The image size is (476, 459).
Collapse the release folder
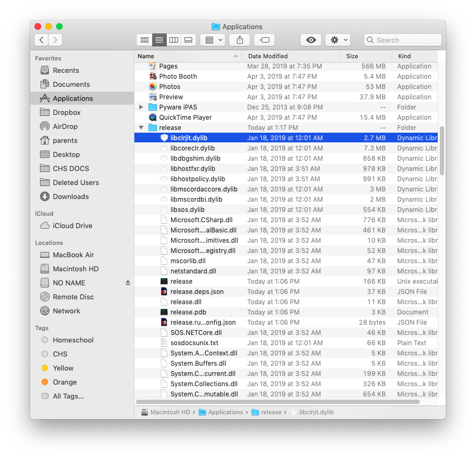coord(141,127)
